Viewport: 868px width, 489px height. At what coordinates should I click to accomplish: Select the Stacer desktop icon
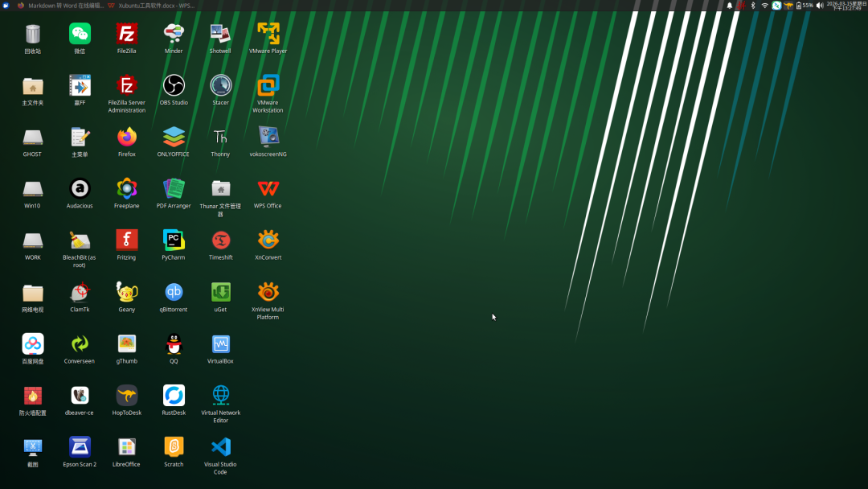pyautogui.click(x=220, y=90)
